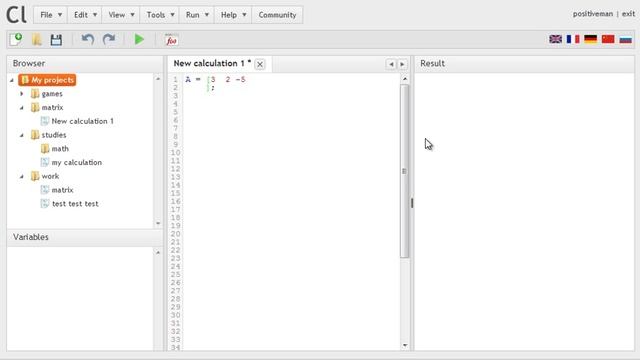This screenshot has height=360, width=640.
Task: Open the Community page
Action: (x=277, y=15)
